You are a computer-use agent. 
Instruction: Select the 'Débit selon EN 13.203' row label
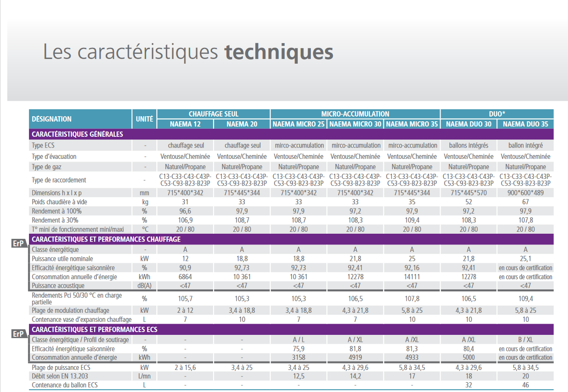[x=59, y=376]
